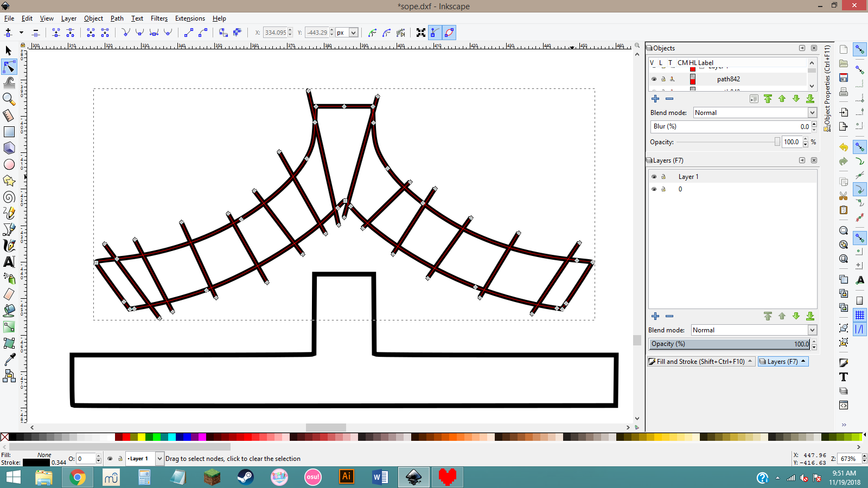868x488 pixels.
Task: Click make selected segments lines icon
Action: coord(189,33)
